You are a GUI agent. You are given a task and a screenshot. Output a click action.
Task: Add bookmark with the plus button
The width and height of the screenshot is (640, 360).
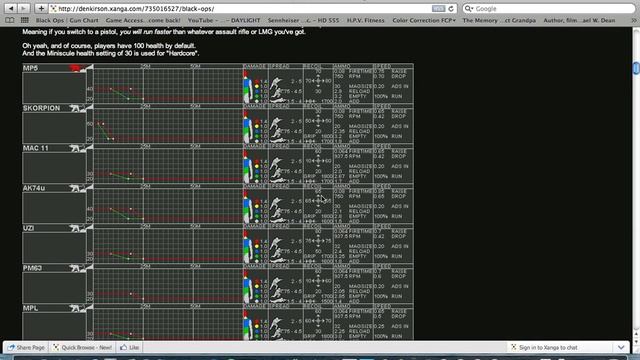(41, 8)
